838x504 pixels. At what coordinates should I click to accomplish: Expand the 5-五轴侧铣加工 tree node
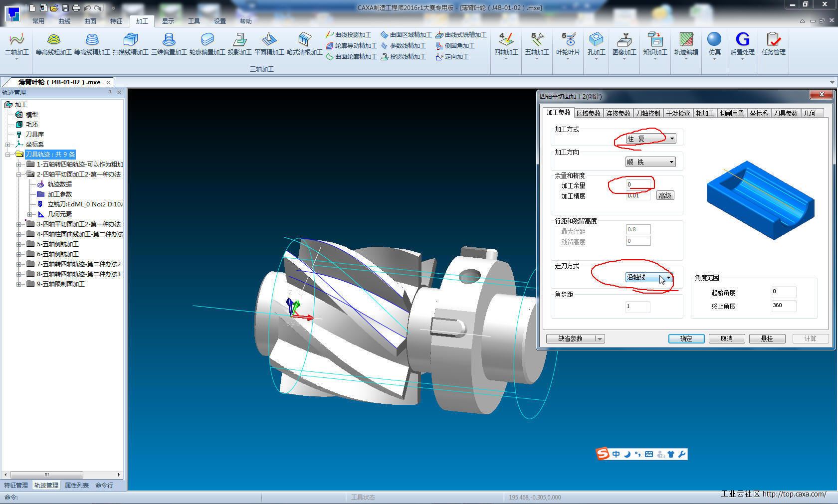pos(18,244)
